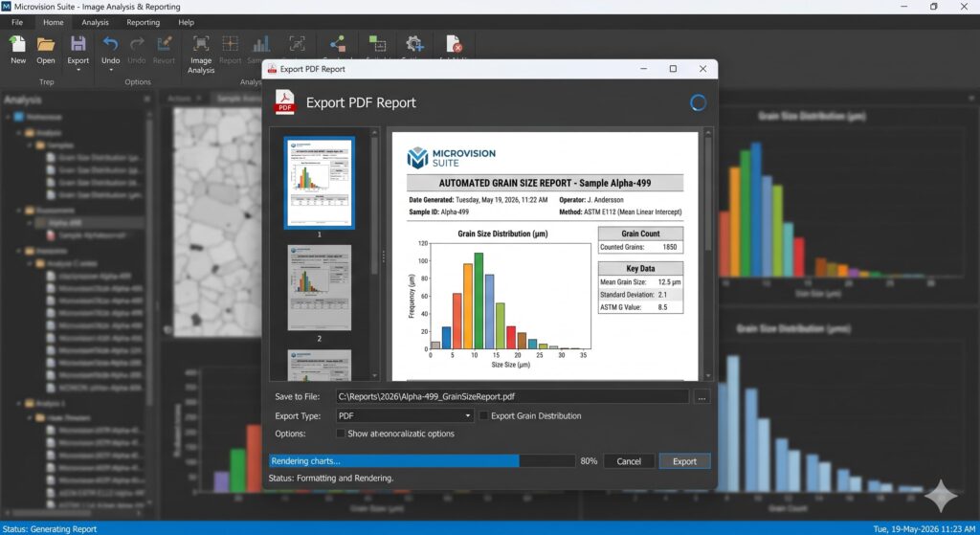
Task: Click the 'Export Type:' label
Action: [298, 415]
